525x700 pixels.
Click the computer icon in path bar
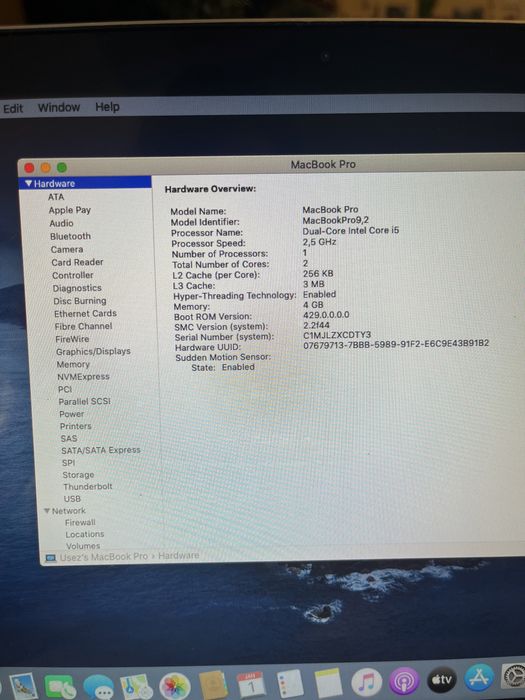tap(50, 558)
